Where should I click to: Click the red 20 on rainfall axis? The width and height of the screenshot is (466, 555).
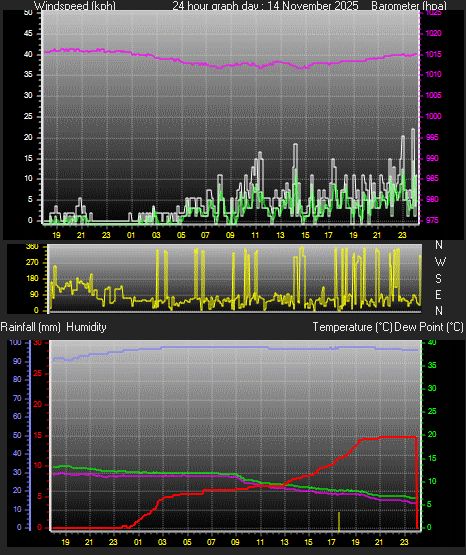coord(38,404)
